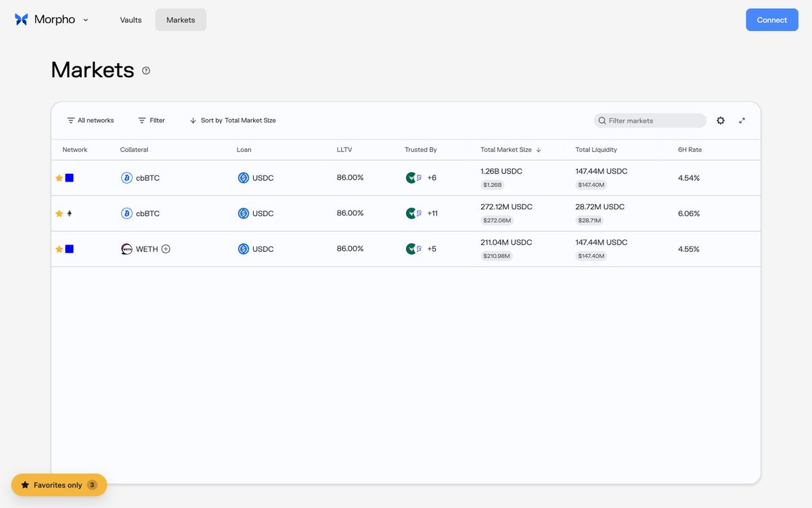The width and height of the screenshot is (812, 508).
Task: Select the Markets tab
Action: 181,20
